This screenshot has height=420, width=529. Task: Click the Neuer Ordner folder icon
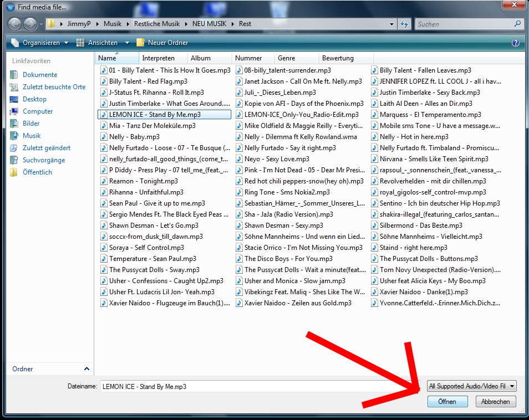tap(140, 43)
